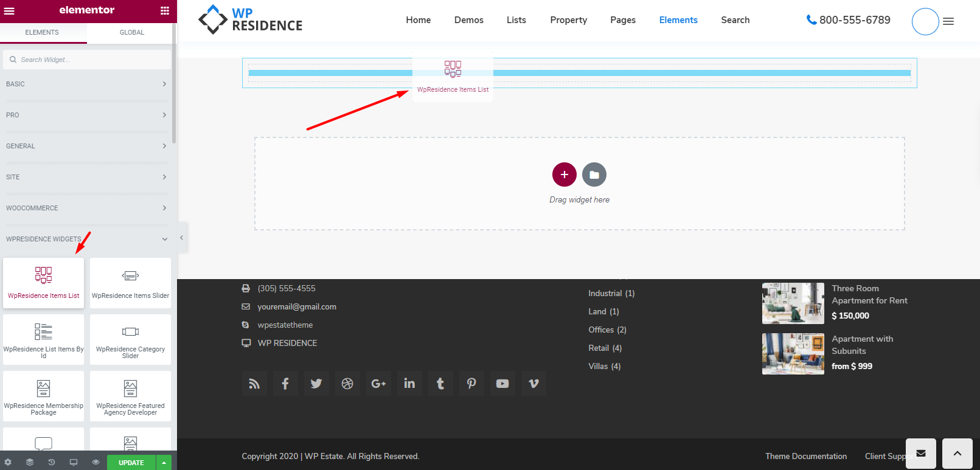
Task: Open Three Room Apartment for Rent thumbnail
Action: [793, 303]
